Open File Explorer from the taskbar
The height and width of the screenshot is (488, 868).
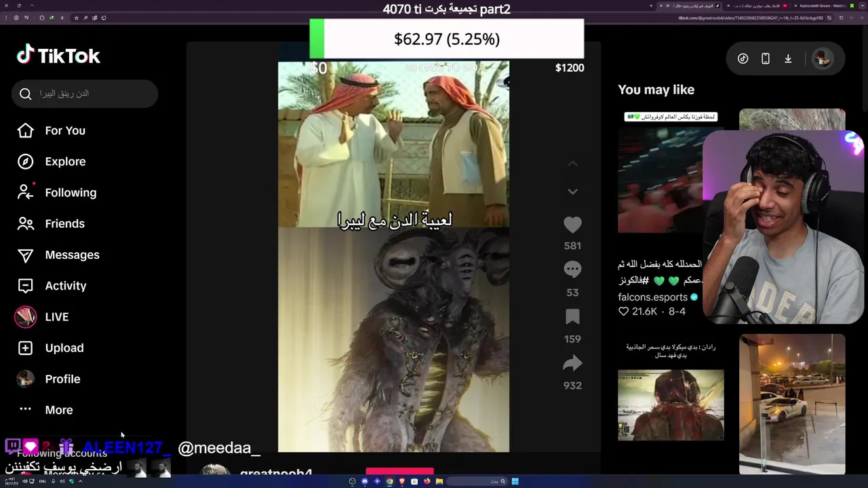point(439,481)
